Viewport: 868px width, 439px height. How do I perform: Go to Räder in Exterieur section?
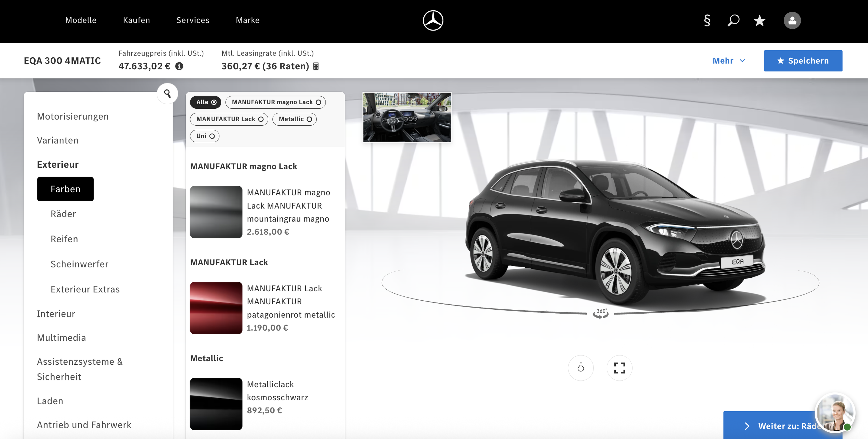(x=63, y=214)
